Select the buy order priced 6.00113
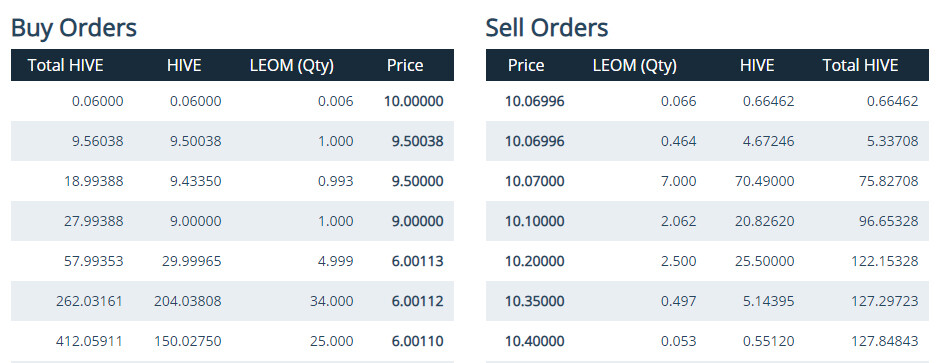This screenshot has width=943, height=363. click(232, 261)
